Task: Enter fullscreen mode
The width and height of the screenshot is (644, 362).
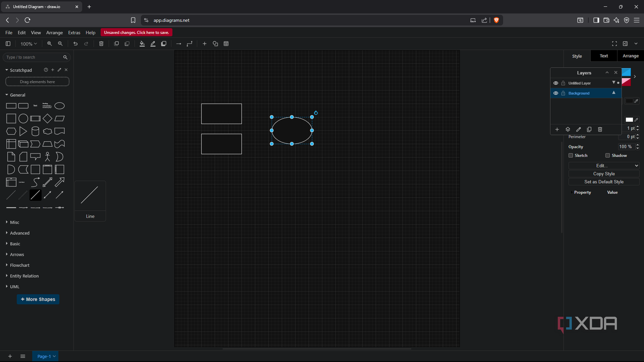Action: (614, 44)
